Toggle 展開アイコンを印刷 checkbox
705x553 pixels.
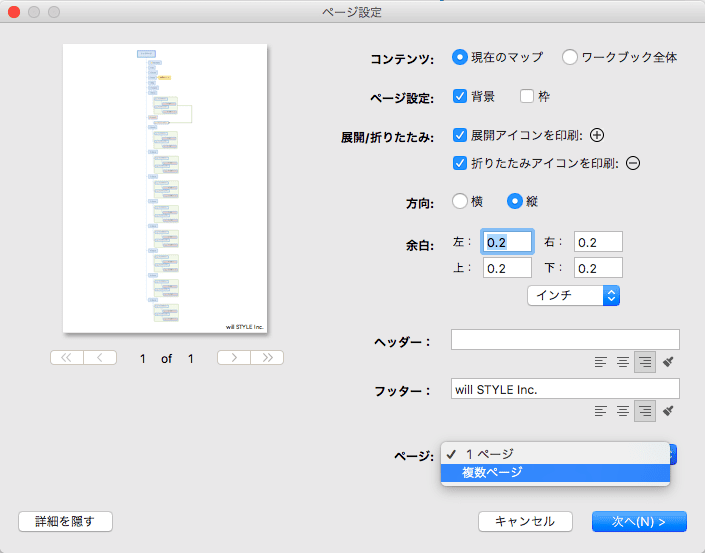pyautogui.click(x=460, y=135)
